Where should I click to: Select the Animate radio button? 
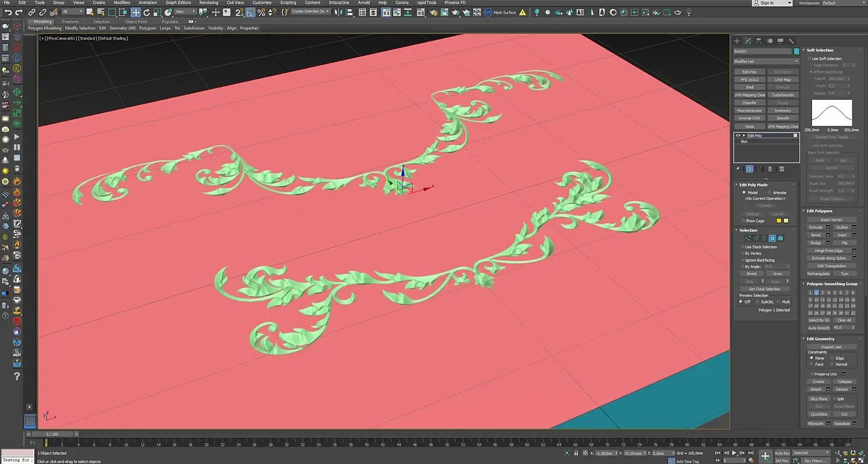pyautogui.click(x=769, y=192)
